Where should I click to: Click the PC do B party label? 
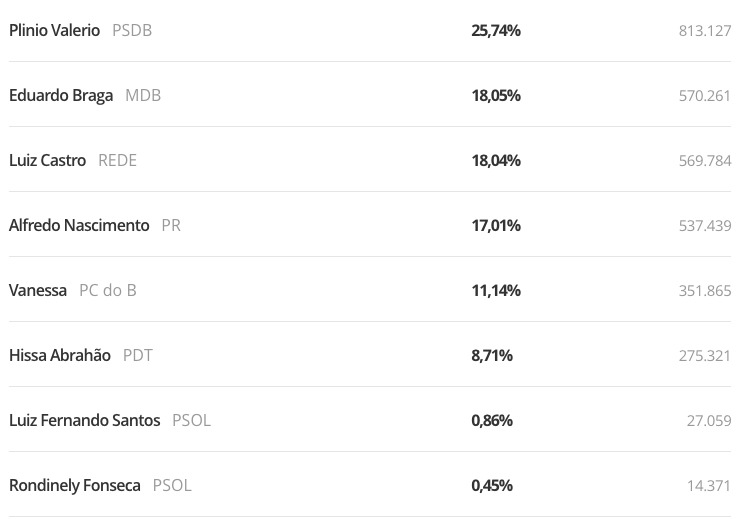click(108, 291)
